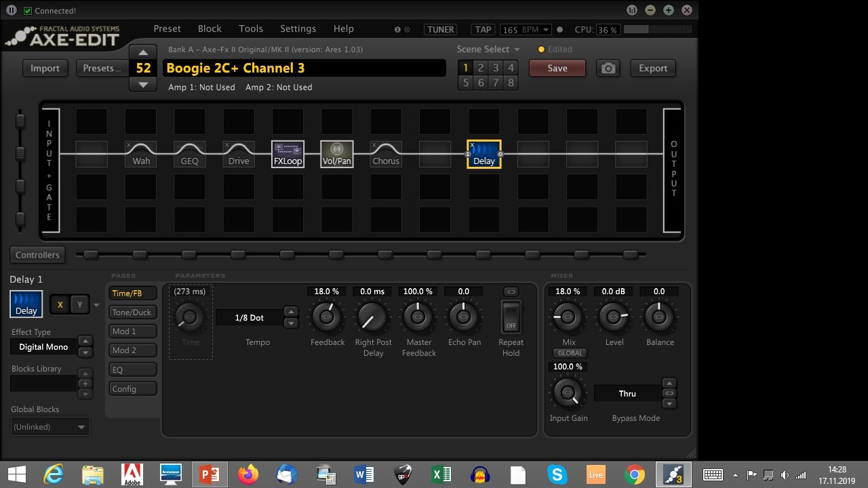Switch to the Mod 1 page
Screen dimensions: 868x488
pyautogui.click(x=132, y=331)
